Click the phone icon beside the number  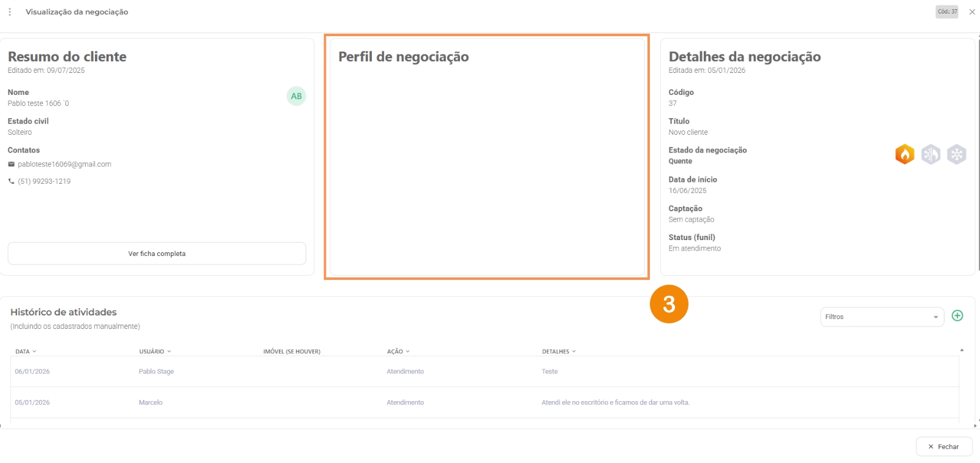click(11, 181)
